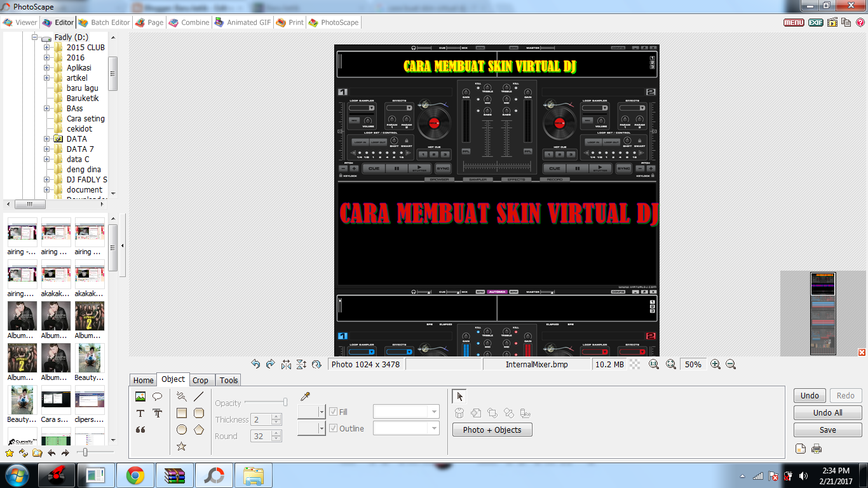Toggle the Fill checkbox
The image size is (868, 488).
(334, 412)
